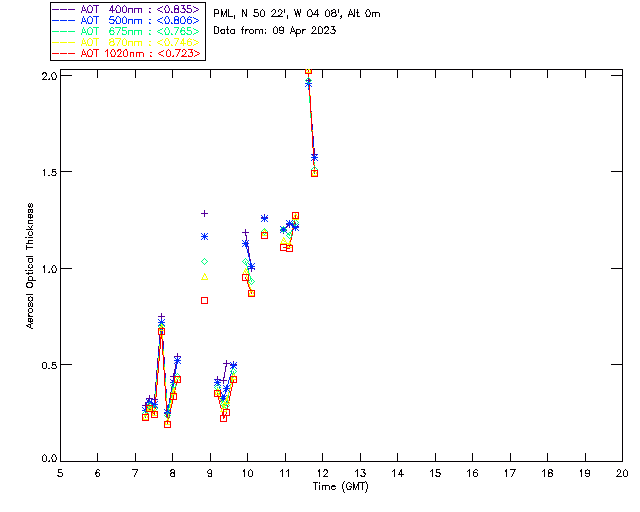Viewport: 640px width, 512px height.
Task: Click the AOT 870nm legend entry
Action: point(127,42)
